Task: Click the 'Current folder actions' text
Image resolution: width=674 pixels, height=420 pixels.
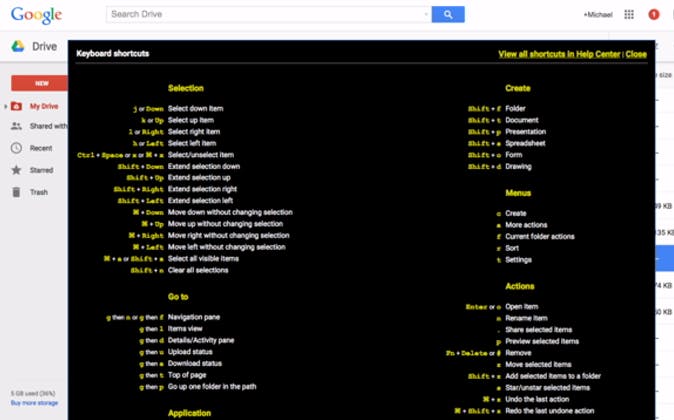Action: tap(539, 237)
